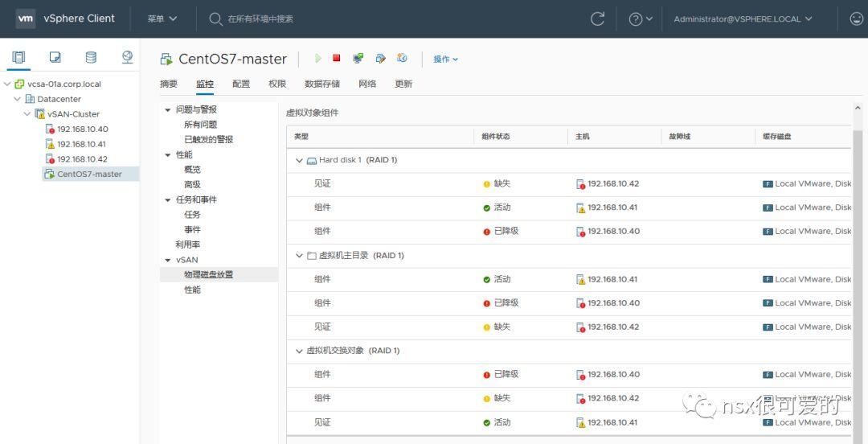
Task: Click the 虚拟机主目录 folder icon
Action: (312, 256)
